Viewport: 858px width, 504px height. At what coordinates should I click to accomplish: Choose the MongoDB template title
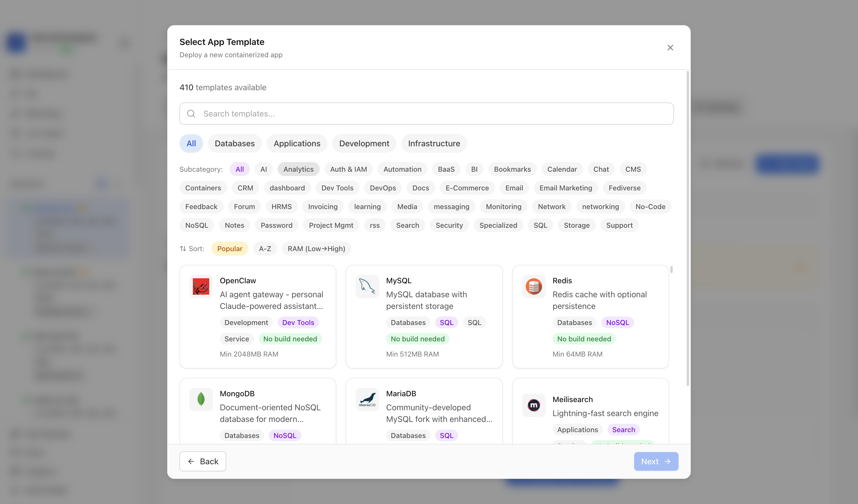(237, 394)
